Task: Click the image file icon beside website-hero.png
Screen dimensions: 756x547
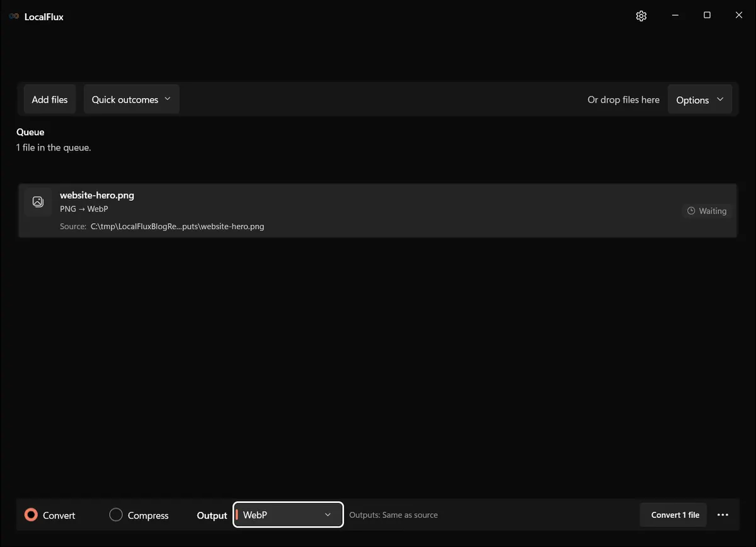Action: coord(38,202)
